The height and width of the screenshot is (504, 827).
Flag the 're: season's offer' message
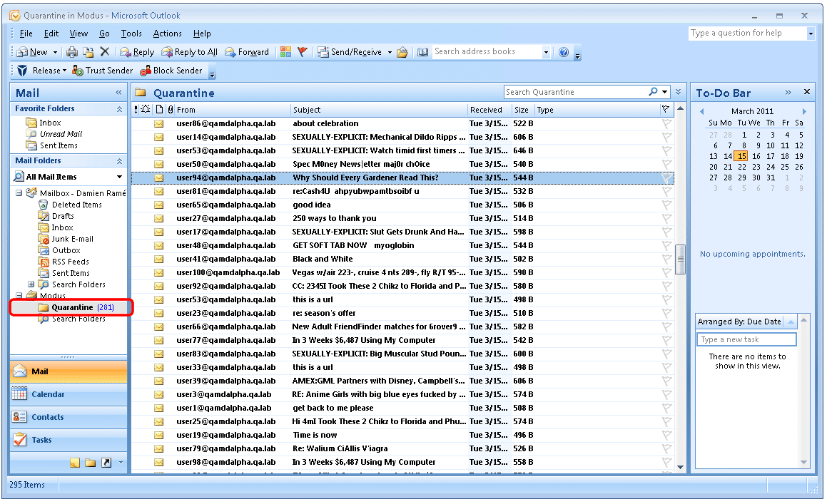point(666,313)
